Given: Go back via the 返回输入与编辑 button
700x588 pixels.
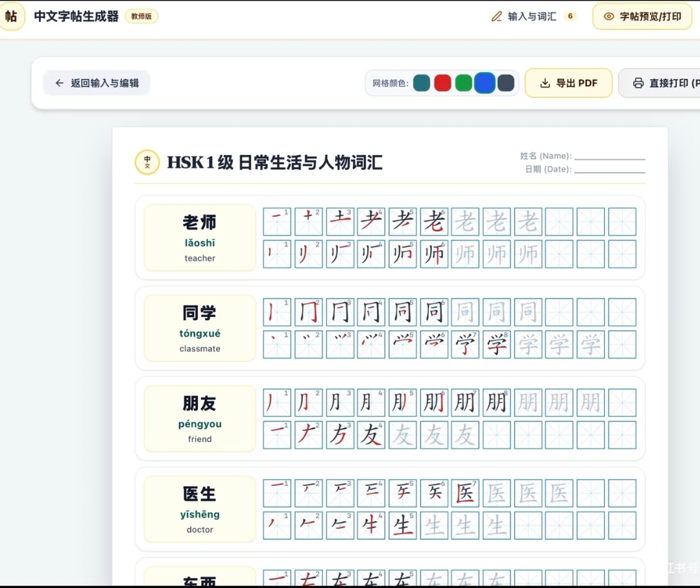Looking at the screenshot, I should 97,83.
